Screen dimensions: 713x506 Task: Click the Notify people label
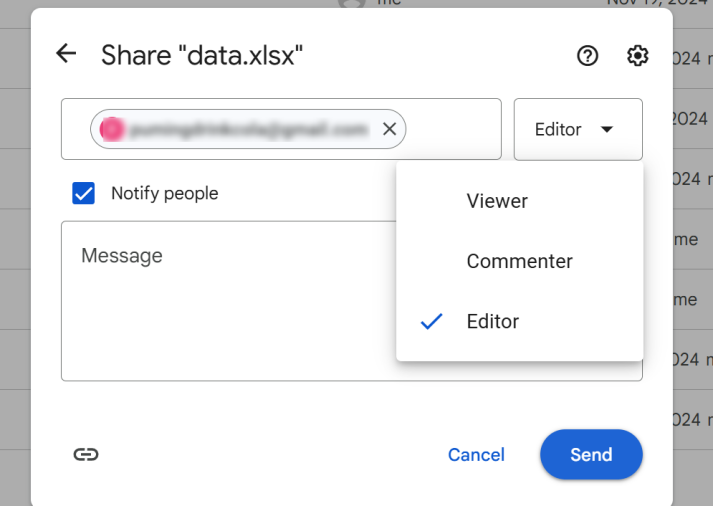tap(165, 193)
